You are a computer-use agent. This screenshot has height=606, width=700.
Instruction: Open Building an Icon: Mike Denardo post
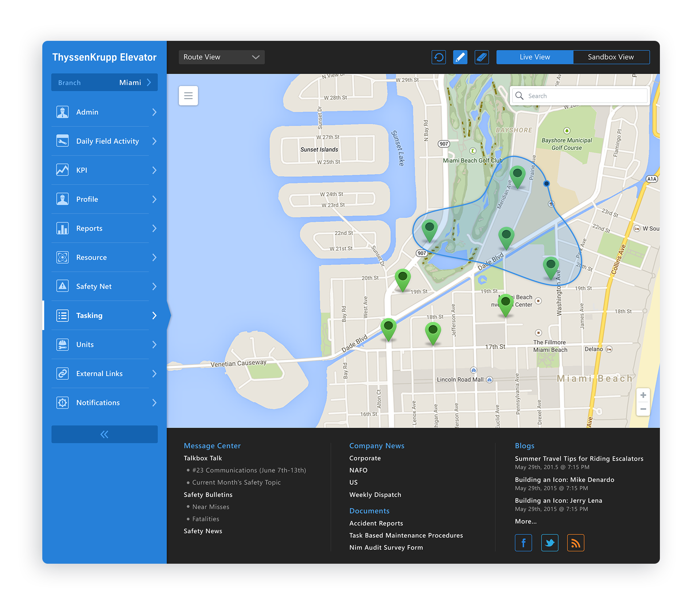pyautogui.click(x=565, y=480)
